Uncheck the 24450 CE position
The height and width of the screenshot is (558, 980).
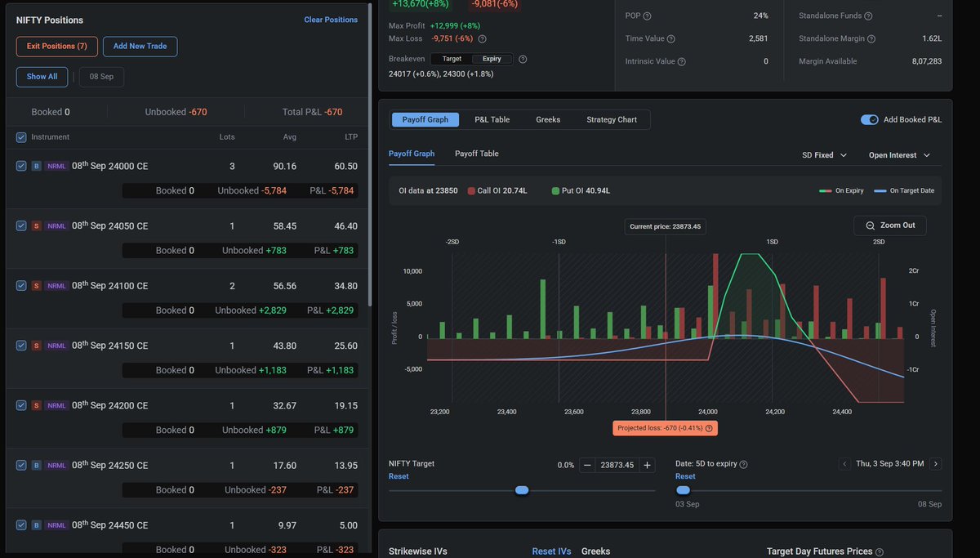21,525
